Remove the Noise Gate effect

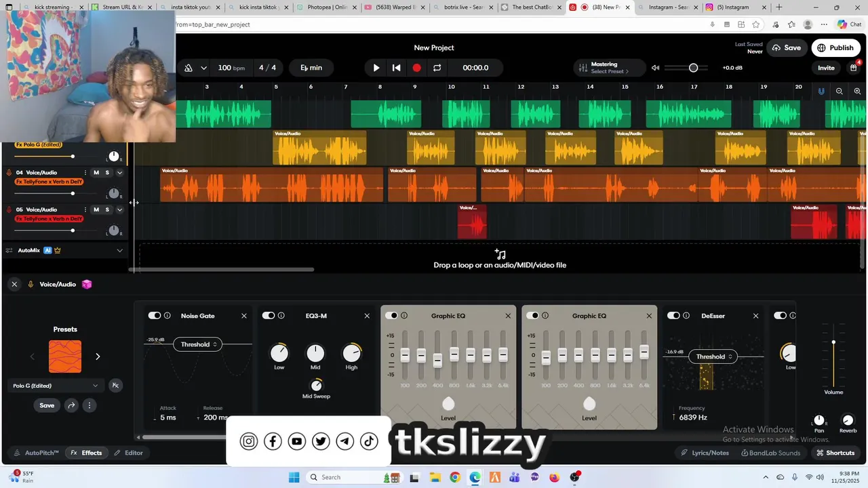click(x=244, y=316)
